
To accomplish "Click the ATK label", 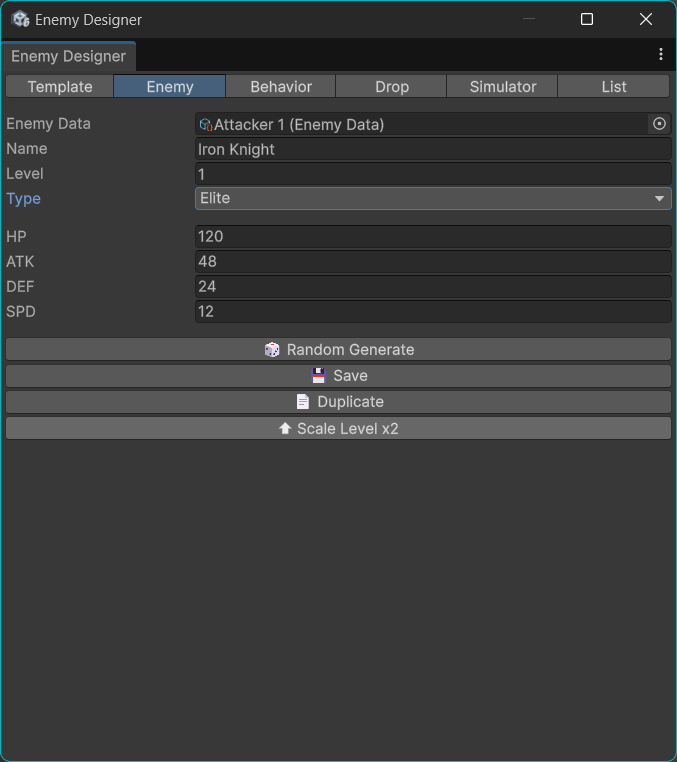I will 20,261.
